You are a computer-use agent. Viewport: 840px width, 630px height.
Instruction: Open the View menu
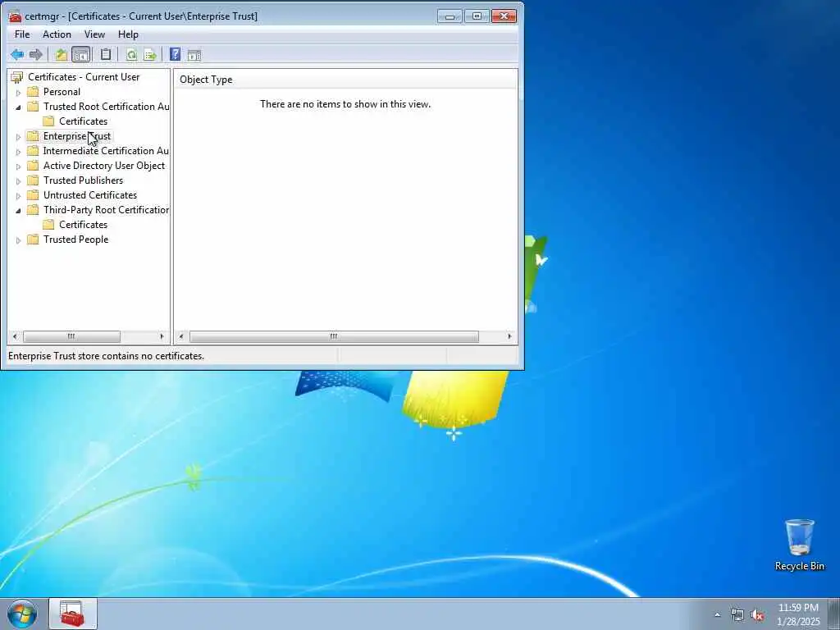[94, 34]
